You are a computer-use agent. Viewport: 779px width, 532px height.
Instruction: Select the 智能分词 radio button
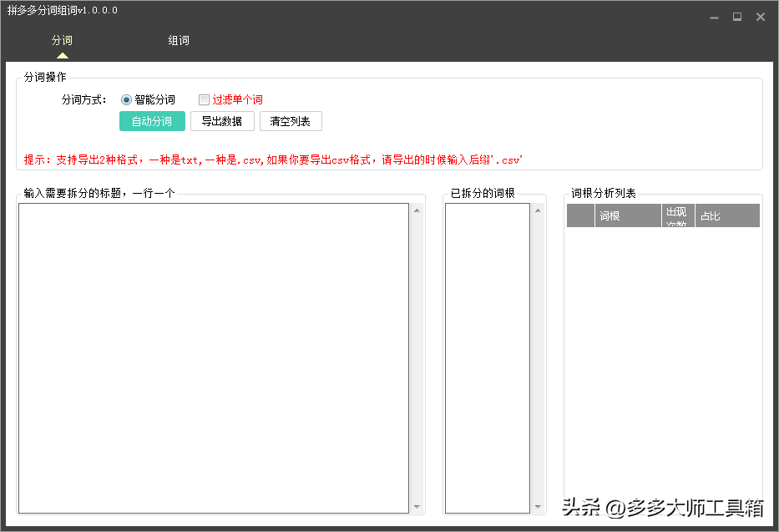click(126, 99)
